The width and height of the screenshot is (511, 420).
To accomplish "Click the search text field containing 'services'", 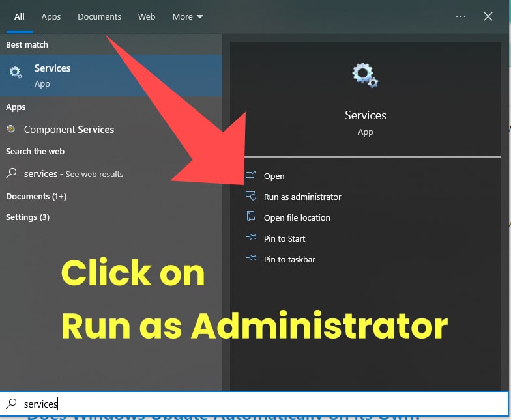I will click(261, 404).
